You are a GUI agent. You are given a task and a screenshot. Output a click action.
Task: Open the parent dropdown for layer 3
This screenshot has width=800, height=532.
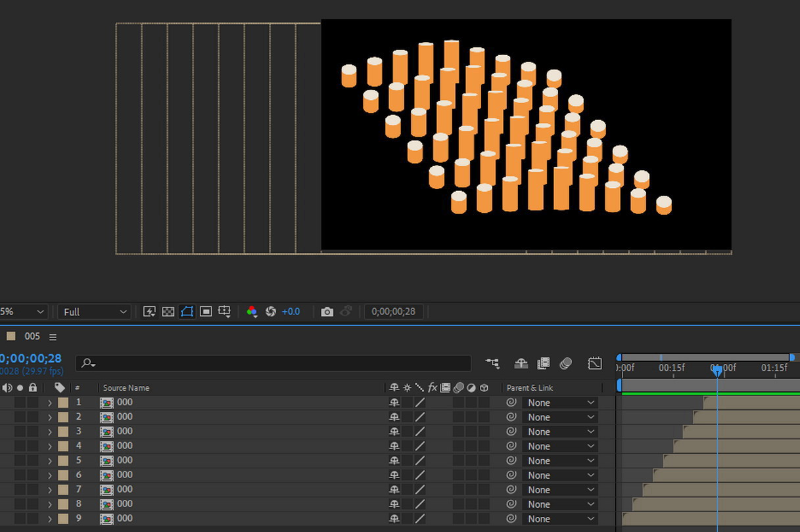tap(559, 432)
